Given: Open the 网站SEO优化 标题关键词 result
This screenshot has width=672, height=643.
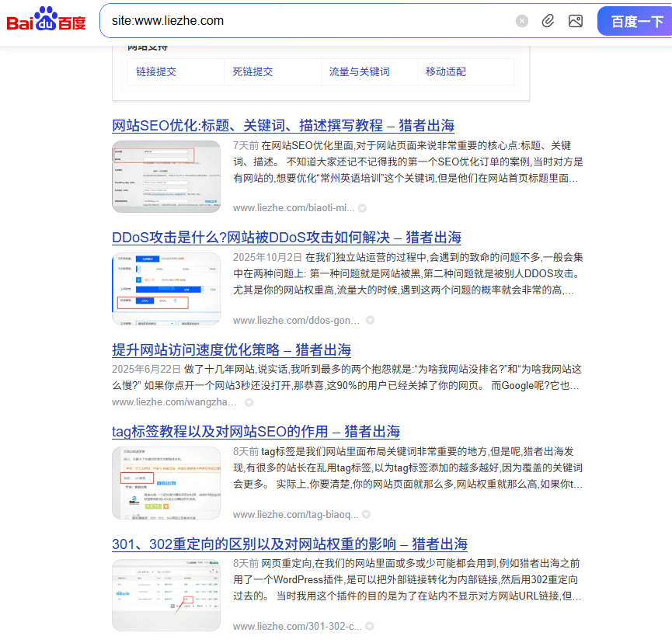Looking at the screenshot, I should (283, 126).
